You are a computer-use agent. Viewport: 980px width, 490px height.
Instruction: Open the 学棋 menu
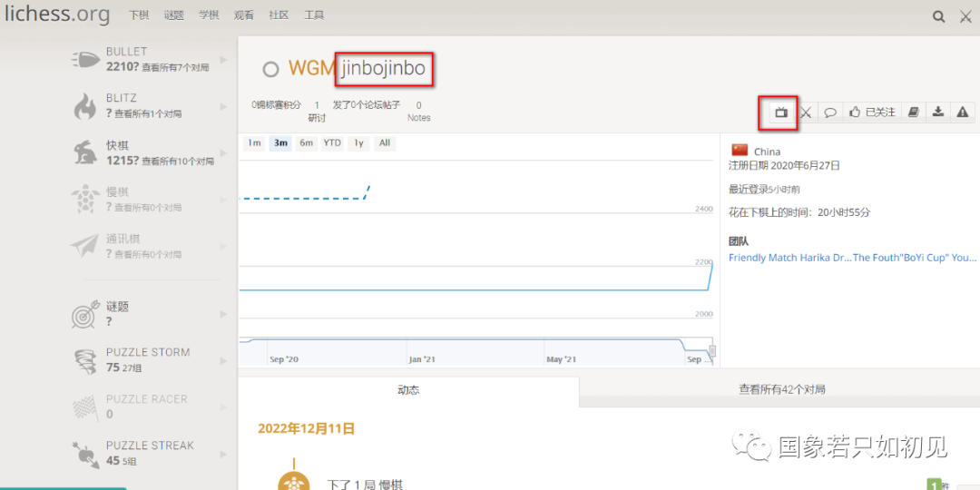pyautogui.click(x=209, y=15)
